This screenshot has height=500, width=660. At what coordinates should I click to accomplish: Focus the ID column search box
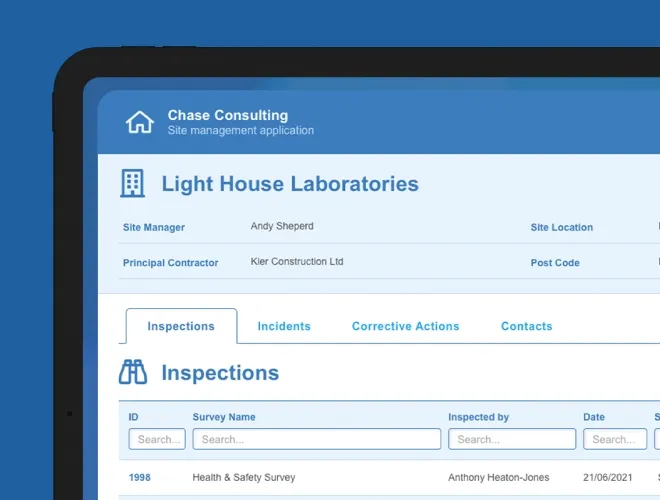tap(157, 439)
